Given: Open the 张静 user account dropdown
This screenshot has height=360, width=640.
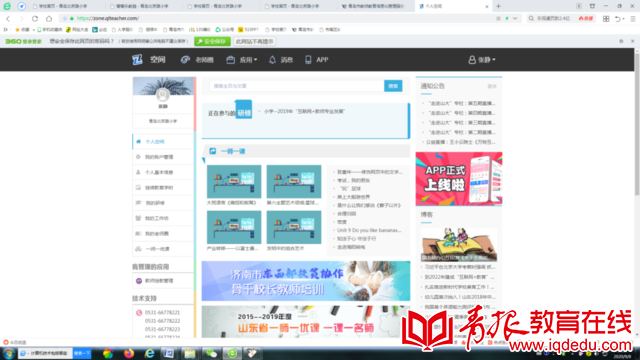Looking at the screenshot, I should pyautogui.click(x=482, y=60).
